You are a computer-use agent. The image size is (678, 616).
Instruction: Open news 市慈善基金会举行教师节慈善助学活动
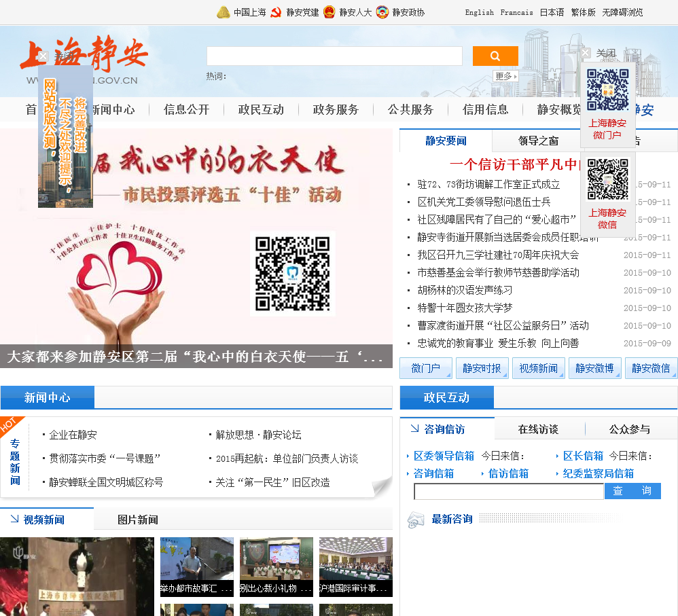click(x=498, y=273)
